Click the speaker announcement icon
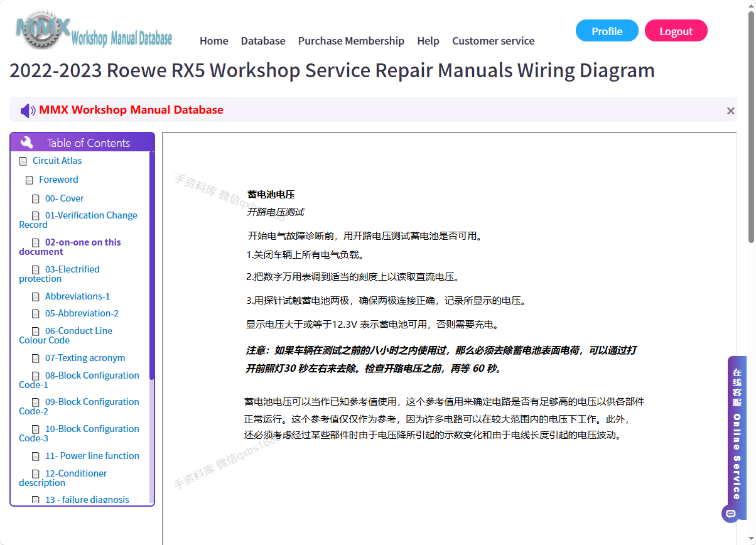Viewport: 756px width, 545px height. point(28,111)
